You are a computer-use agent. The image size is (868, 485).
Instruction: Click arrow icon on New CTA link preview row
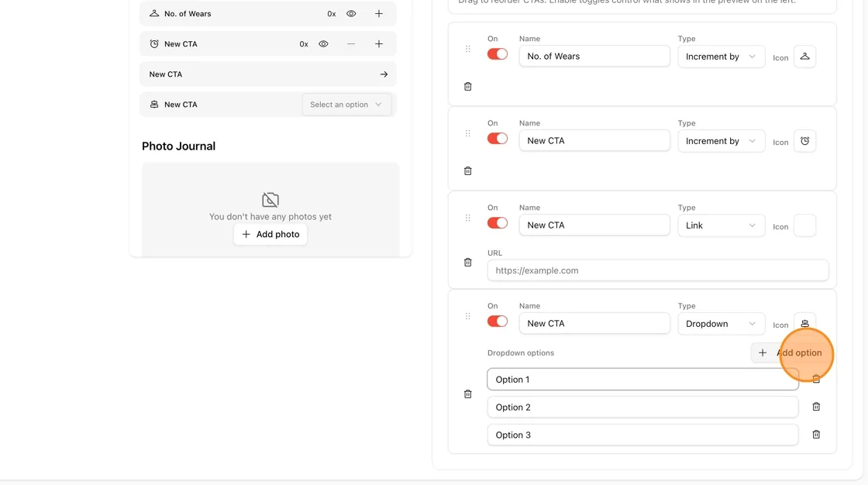(384, 74)
